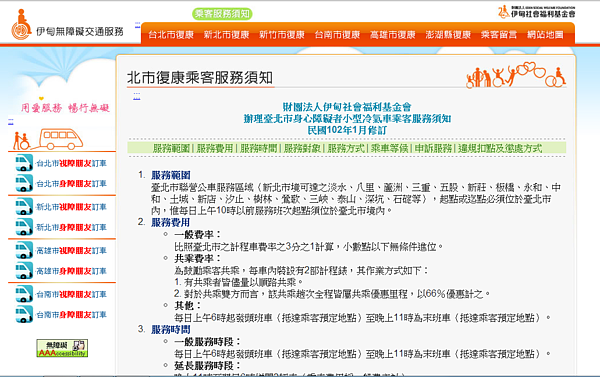The height and width of the screenshot is (377, 600).
Task: Click the AAA accessibility badge
Action: click(62, 348)
